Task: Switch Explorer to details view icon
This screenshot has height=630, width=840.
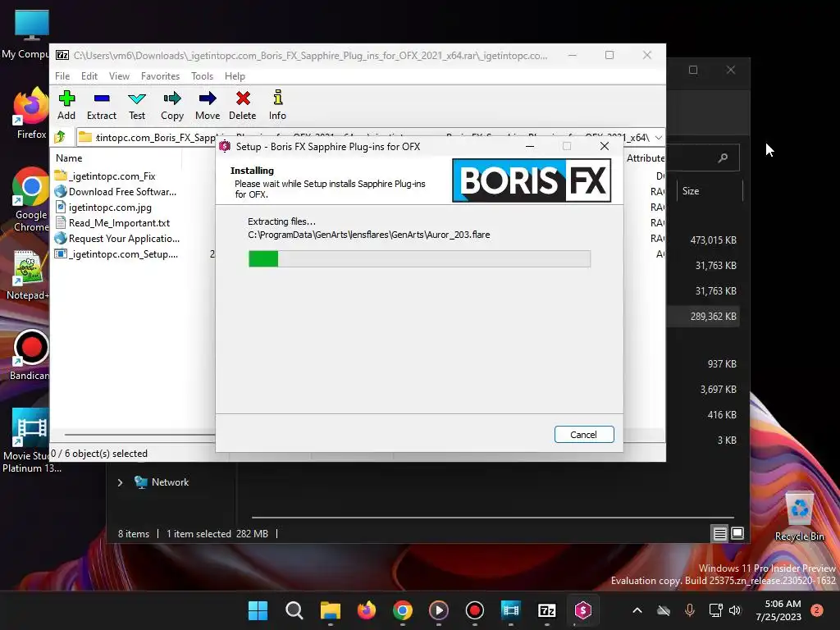Action: pyautogui.click(x=720, y=533)
